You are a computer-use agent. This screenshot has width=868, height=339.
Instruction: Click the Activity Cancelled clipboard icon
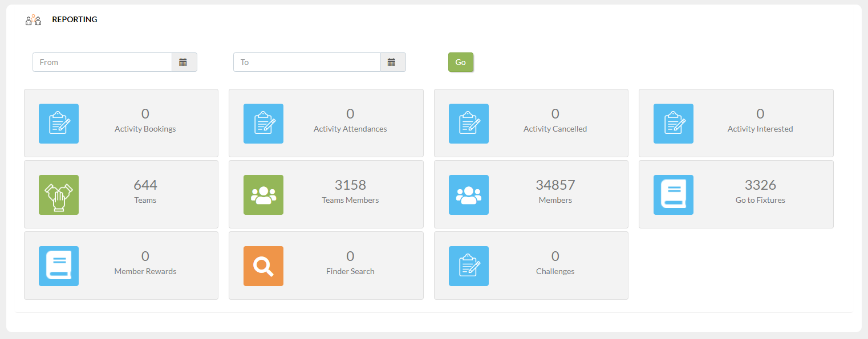coord(469,124)
